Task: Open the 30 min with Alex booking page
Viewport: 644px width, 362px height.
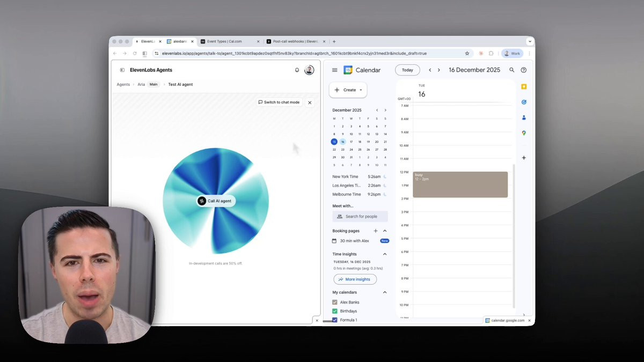Action: (x=354, y=241)
